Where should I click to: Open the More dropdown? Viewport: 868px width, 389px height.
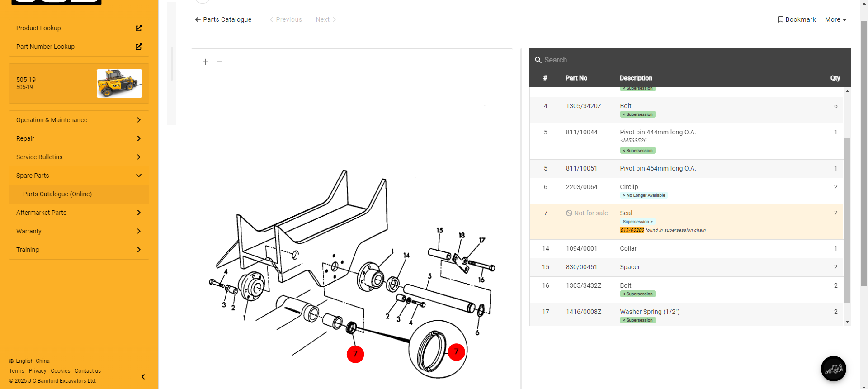tap(835, 19)
